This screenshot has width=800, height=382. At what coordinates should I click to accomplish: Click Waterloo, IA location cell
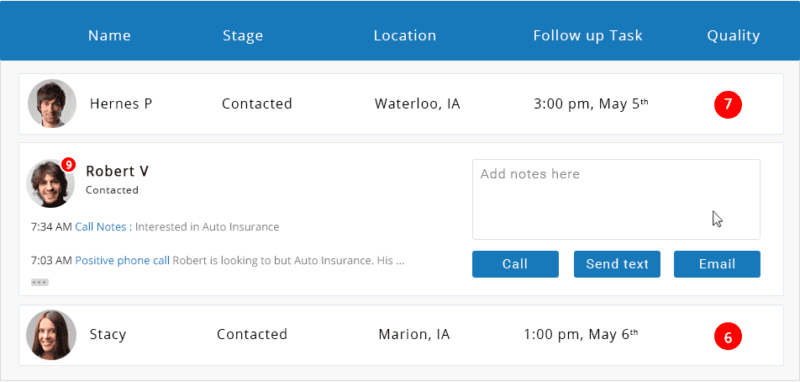tap(417, 104)
